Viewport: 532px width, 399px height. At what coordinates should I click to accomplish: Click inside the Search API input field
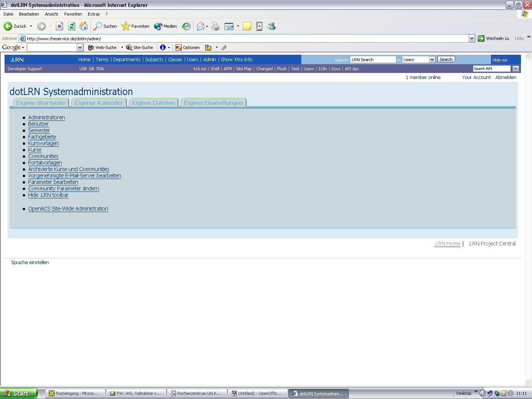tap(491, 68)
